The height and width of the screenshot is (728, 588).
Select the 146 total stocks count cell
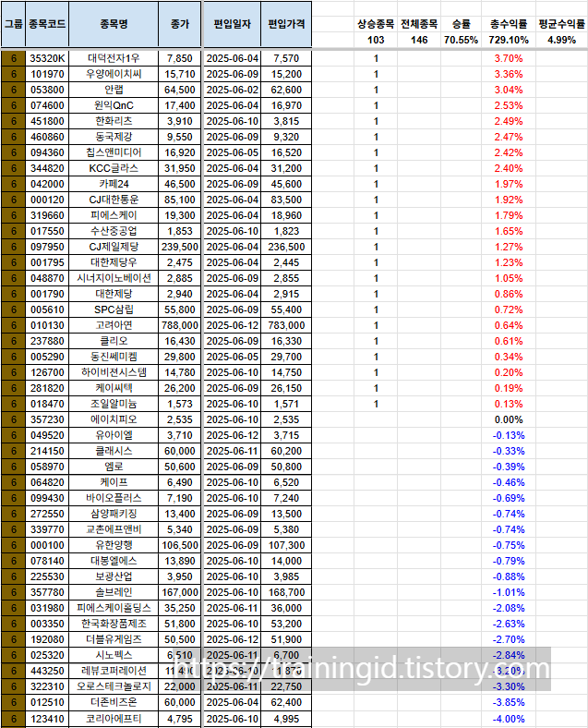coord(419,40)
